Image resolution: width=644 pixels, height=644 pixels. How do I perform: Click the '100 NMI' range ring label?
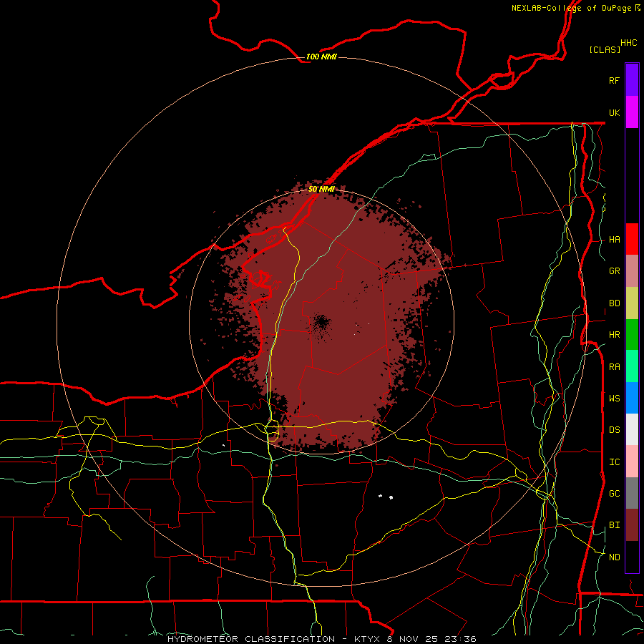[x=321, y=57]
